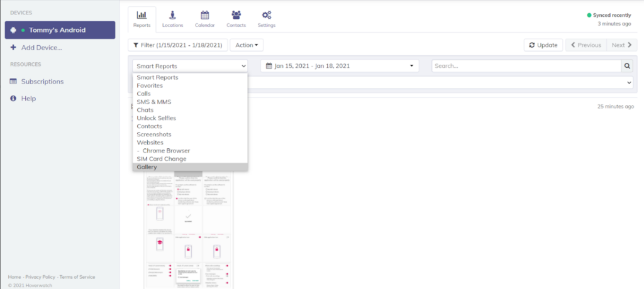Select SMS & MMS option

190,102
